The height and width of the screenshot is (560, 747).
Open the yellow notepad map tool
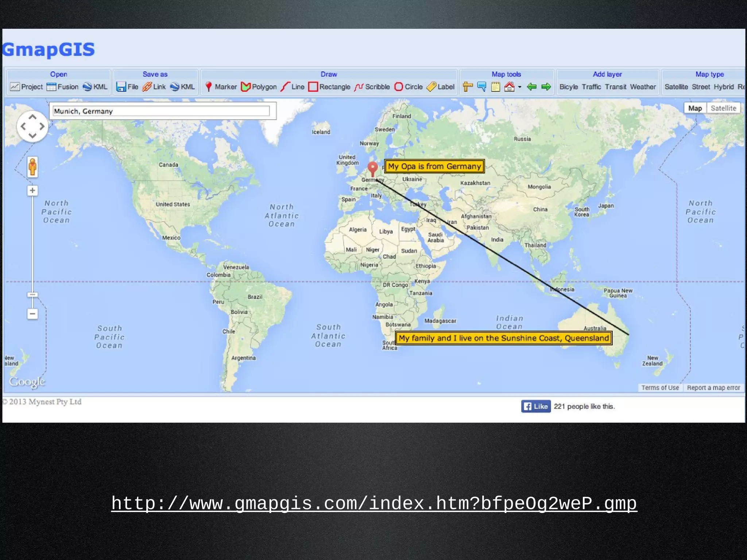click(495, 87)
